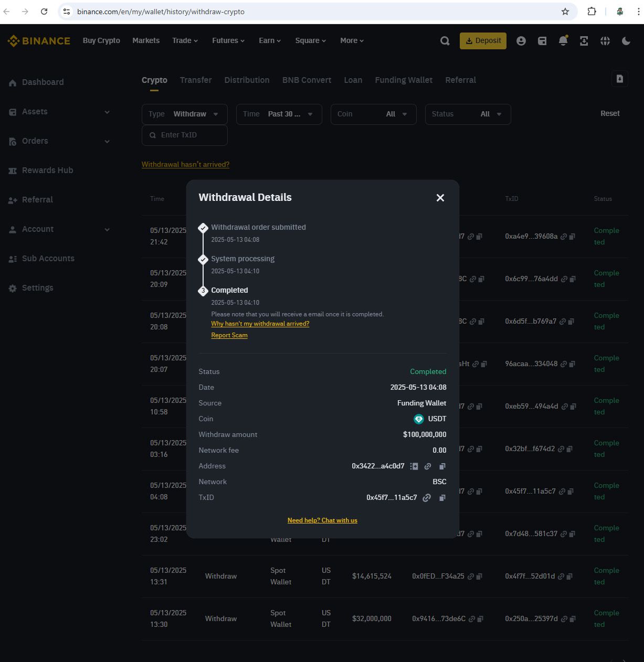Open Sub Accounts in the sidebar

tap(41, 259)
